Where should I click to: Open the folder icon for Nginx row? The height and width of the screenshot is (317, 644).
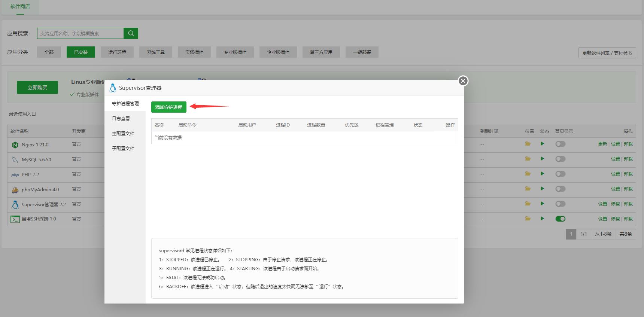tap(528, 144)
